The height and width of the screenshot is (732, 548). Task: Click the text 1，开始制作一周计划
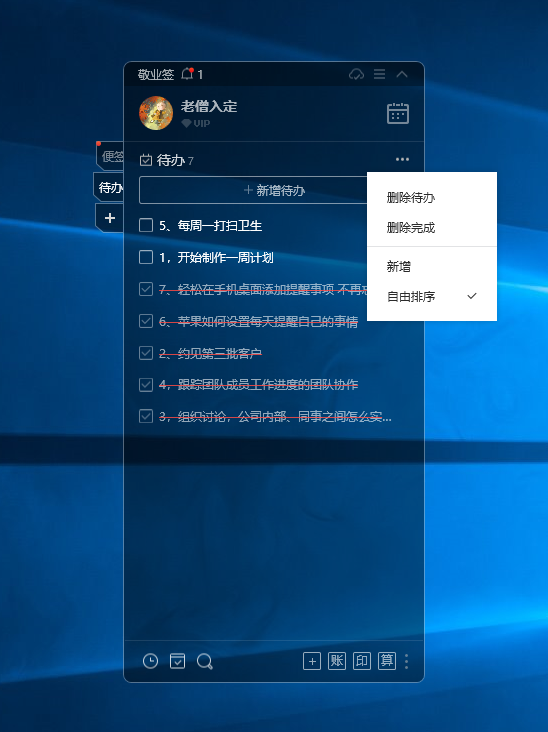pyautogui.click(x=216, y=257)
